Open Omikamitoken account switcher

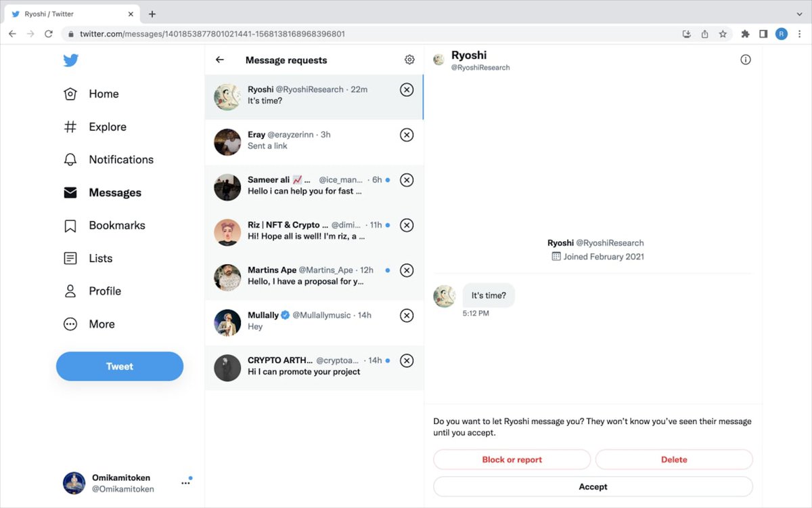click(128, 483)
